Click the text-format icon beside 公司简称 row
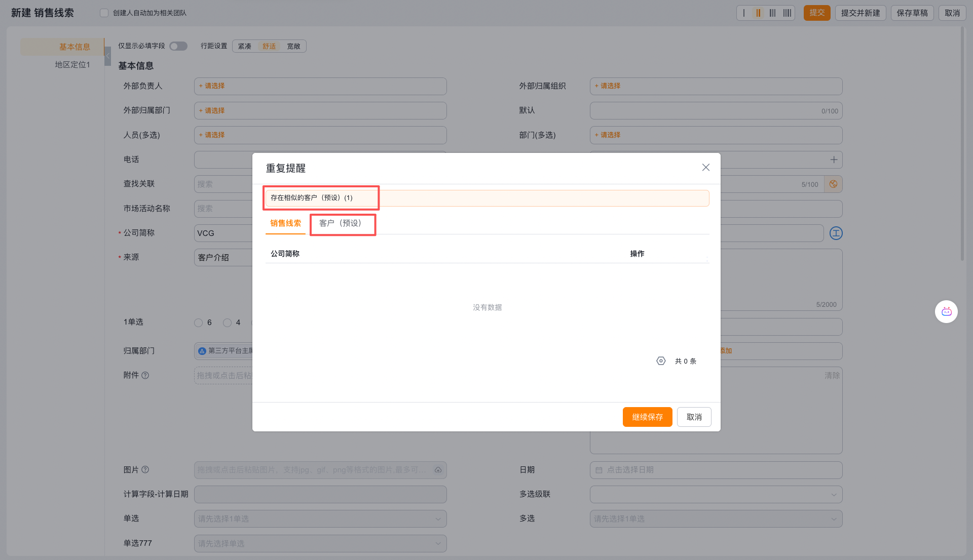This screenshot has width=973, height=560. [836, 233]
